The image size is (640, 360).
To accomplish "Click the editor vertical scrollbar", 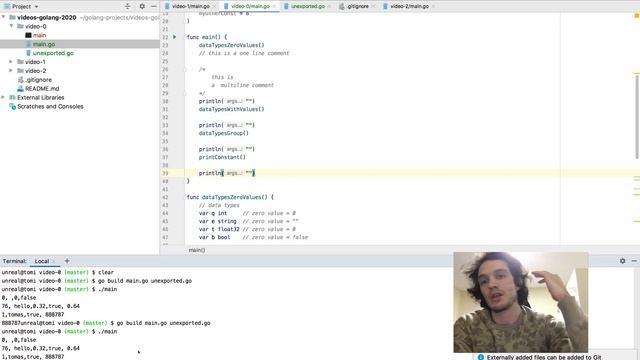I will click(x=637, y=116).
